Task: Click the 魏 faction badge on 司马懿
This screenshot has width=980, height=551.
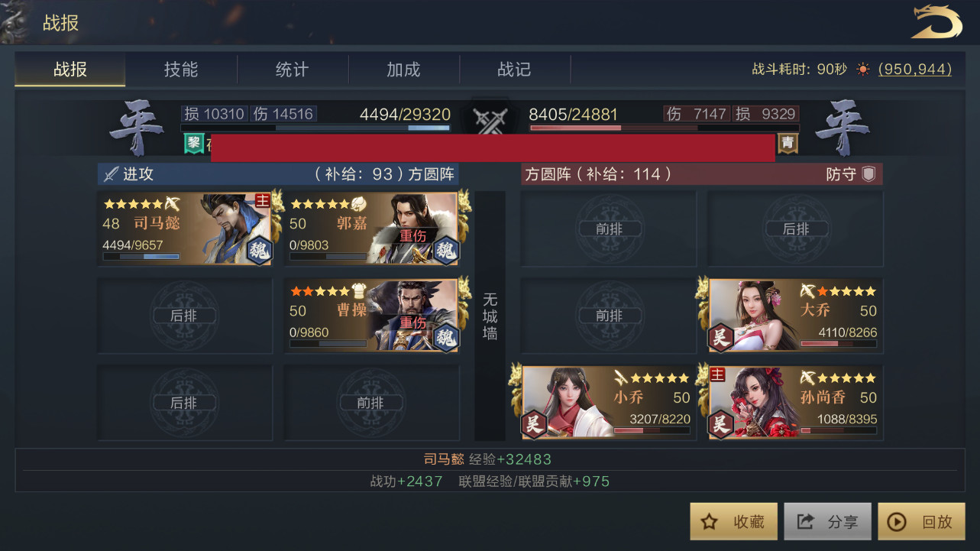Action: pos(260,251)
